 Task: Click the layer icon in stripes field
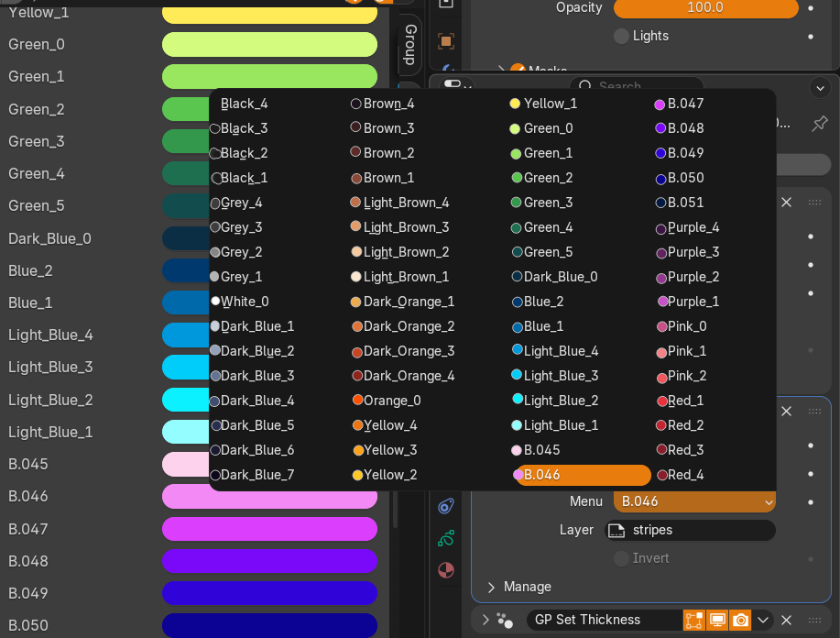[616, 530]
